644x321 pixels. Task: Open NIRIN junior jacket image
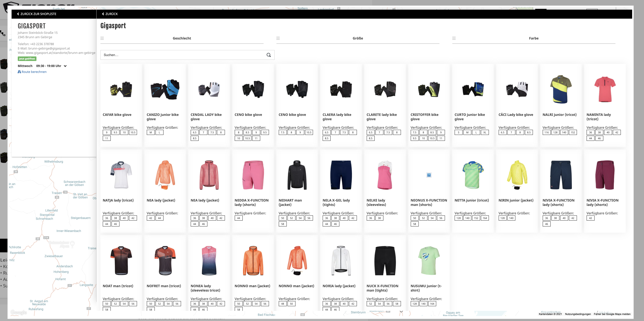pos(517,175)
